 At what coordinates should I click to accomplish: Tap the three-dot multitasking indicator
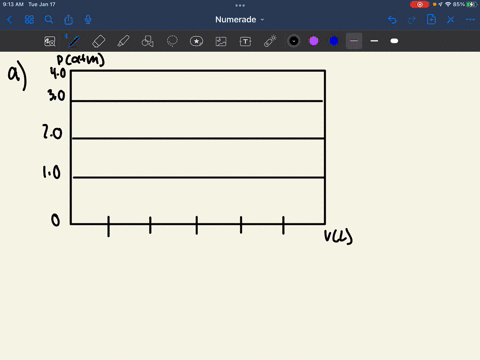(240, 5)
